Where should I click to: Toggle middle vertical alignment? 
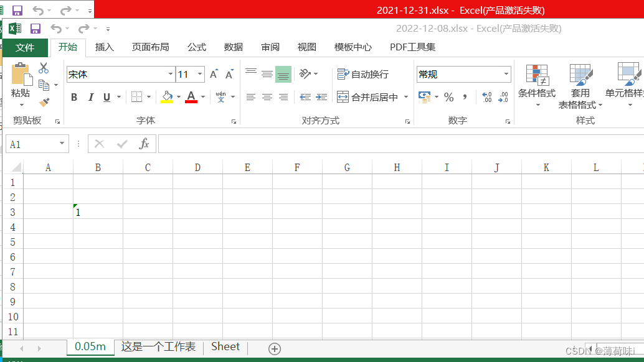(x=267, y=74)
